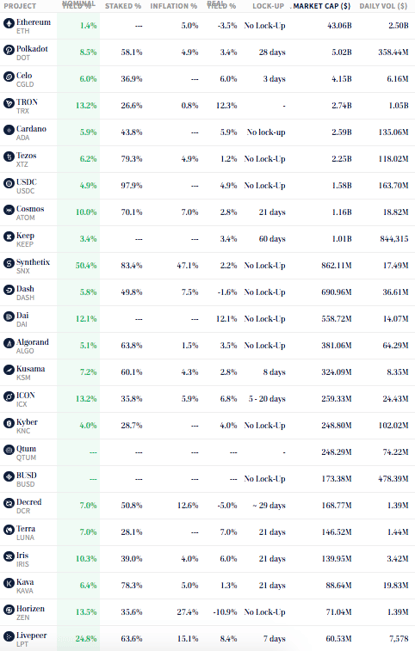The width and height of the screenshot is (415, 651).
Task: Open the Tezos project link
Action: (26, 156)
